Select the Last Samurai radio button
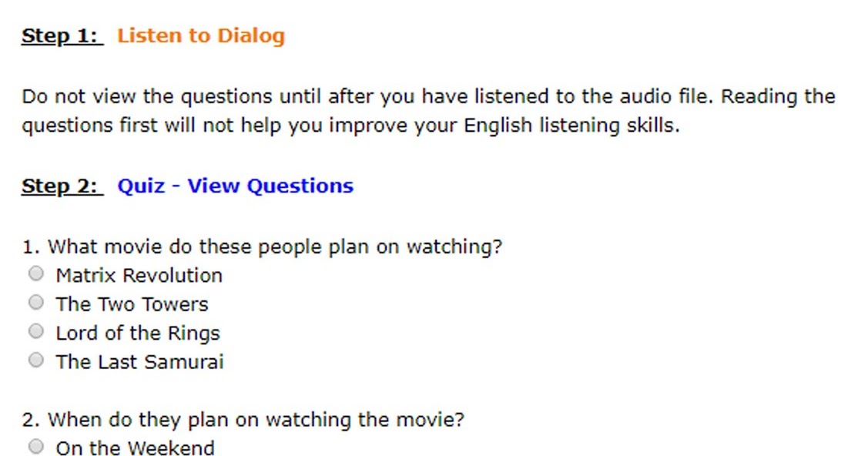Image resolution: width=868 pixels, height=456 pixels. [x=35, y=360]
